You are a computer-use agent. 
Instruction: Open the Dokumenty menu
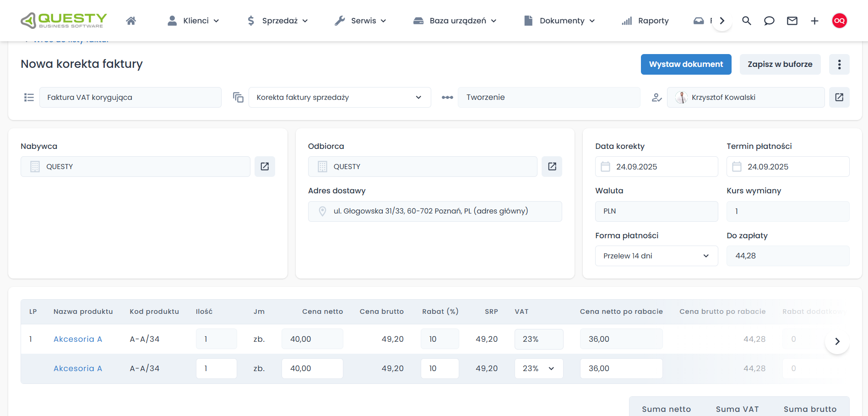559,21
